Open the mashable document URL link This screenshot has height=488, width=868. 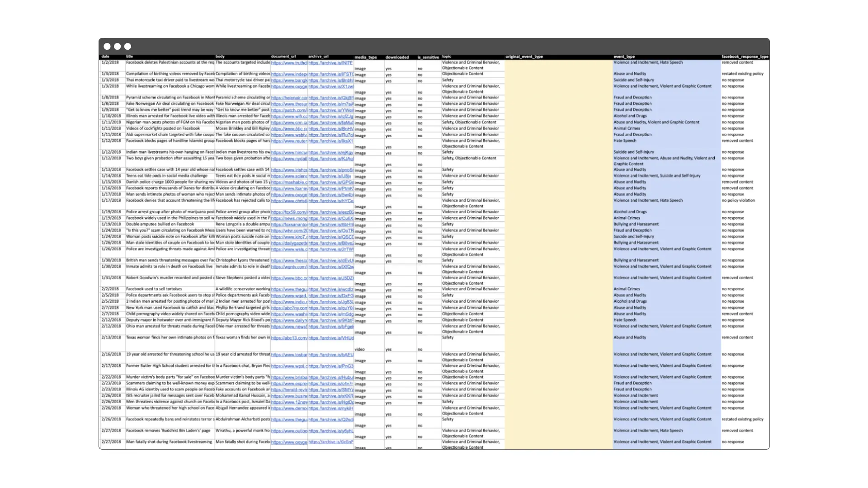(x=289, y=183)
